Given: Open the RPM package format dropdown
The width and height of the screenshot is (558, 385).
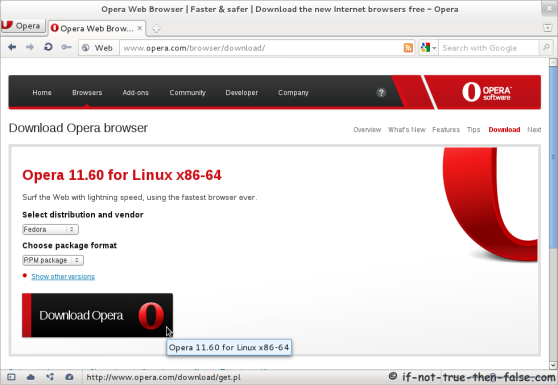Looking at the screenshot, I should (x=53, y=260).
